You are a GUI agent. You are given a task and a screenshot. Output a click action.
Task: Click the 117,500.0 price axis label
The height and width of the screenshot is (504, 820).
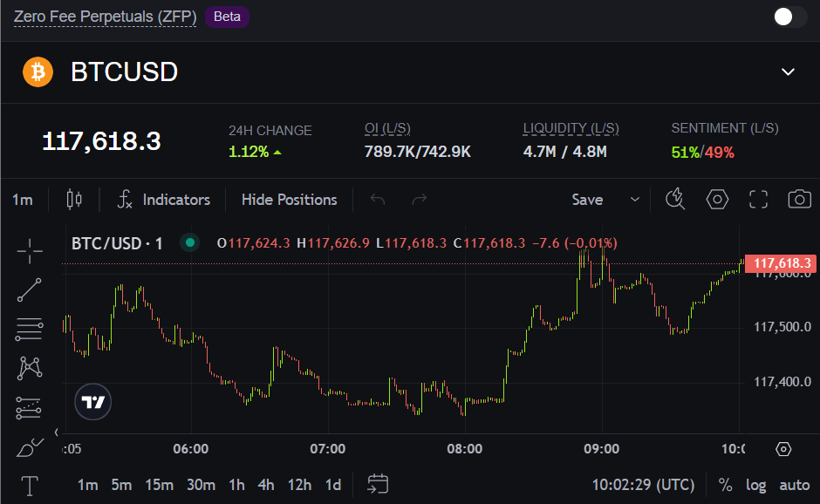coord(782,327)
